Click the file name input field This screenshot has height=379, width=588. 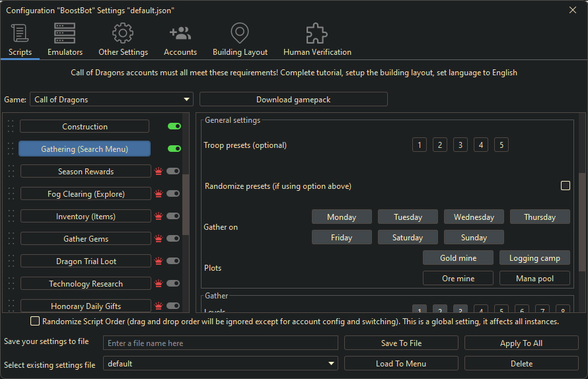pyautogui.click(x=221, y=343)
